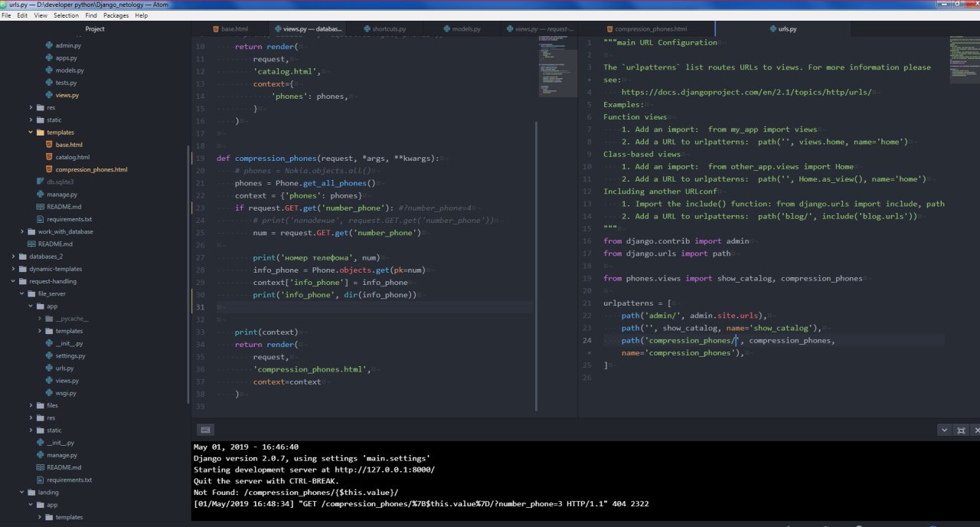This screenshot has width=980, height=527.
Task: Click the http://127.0.0.1:8000/ address in terminal
Action: pos(384,469)
